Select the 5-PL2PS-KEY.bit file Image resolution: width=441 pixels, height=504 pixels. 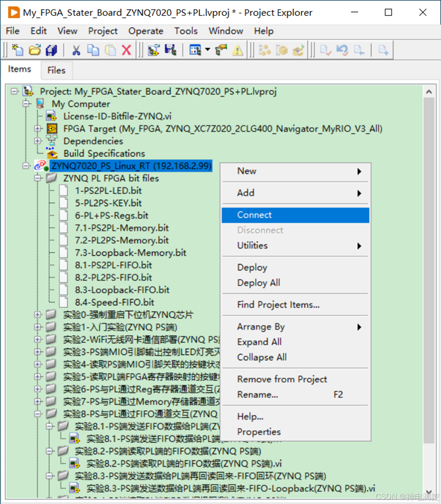point(108,203)
